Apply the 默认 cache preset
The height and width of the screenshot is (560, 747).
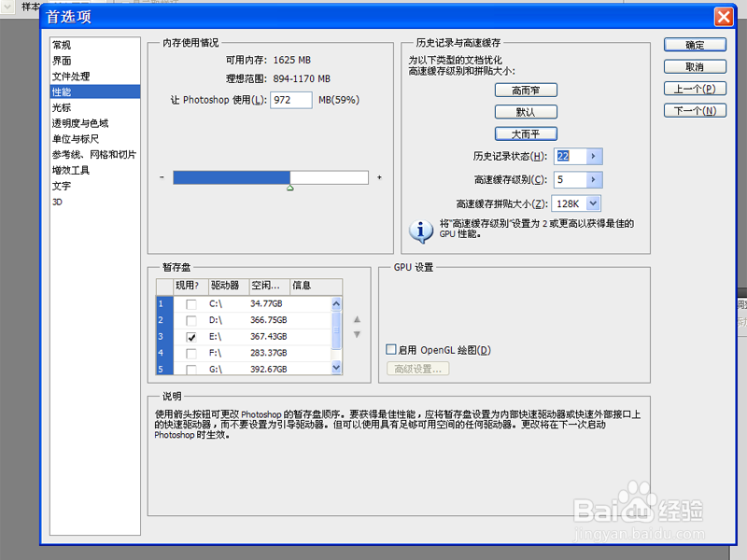(x=526, y=112)
